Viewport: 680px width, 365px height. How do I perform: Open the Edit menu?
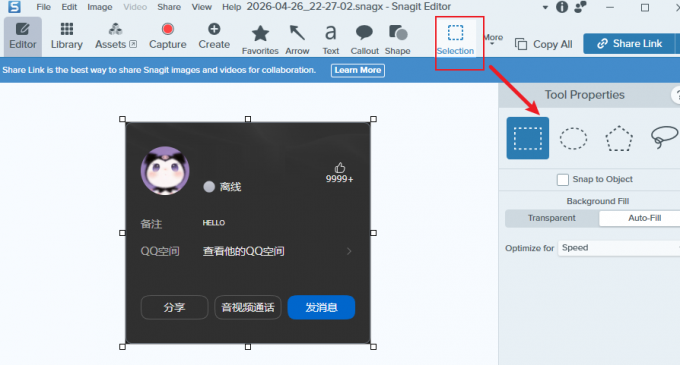click(69, 7)
